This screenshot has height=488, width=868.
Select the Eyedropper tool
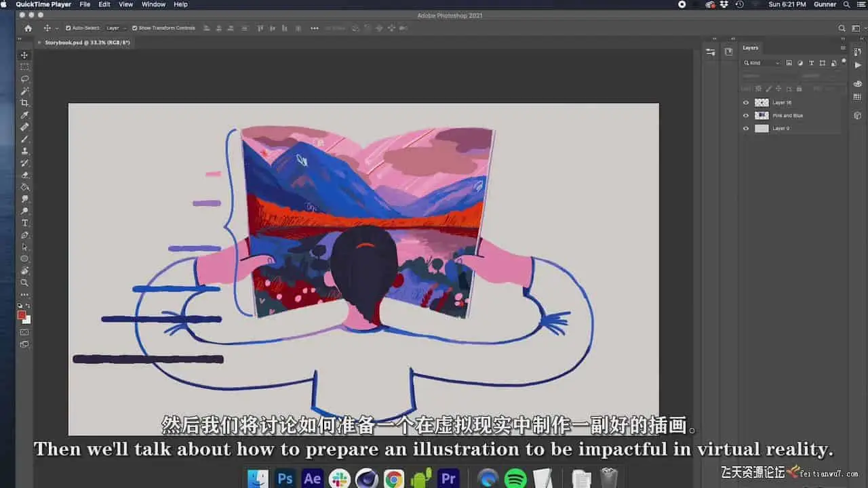[x=24, y=115]
